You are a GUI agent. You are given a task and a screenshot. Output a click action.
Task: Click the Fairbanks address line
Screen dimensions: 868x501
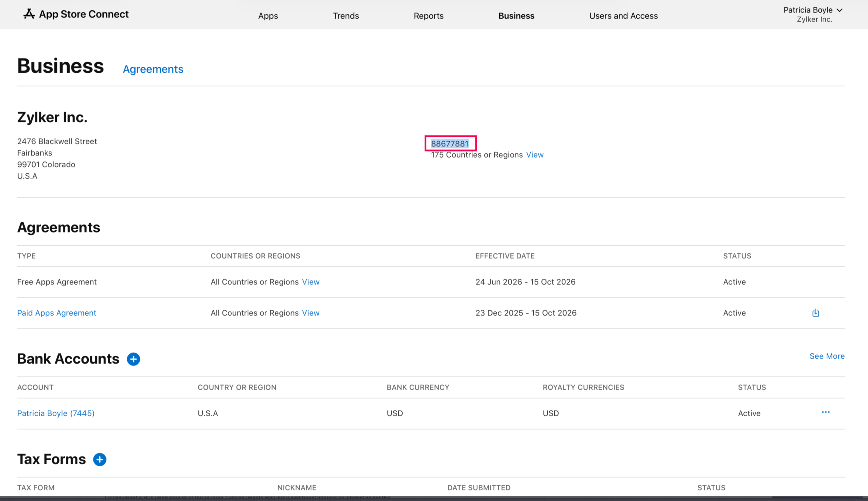click(x=35, y=153)
